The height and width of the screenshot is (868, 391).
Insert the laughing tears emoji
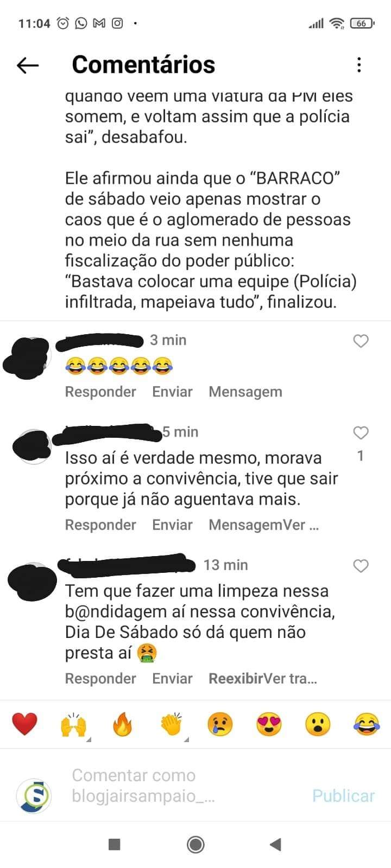(367, 724)
